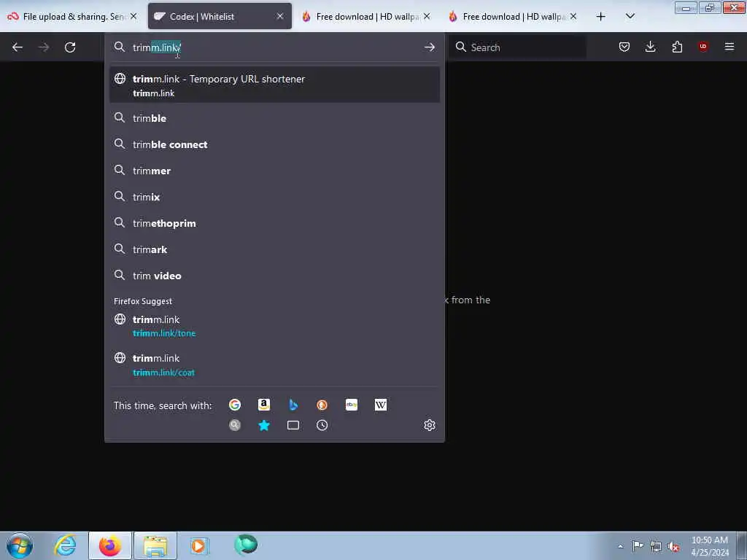This screenshot has height=560, width=747.
Task: Close the Codex | Whitelist tab
Action: point(280,16)
